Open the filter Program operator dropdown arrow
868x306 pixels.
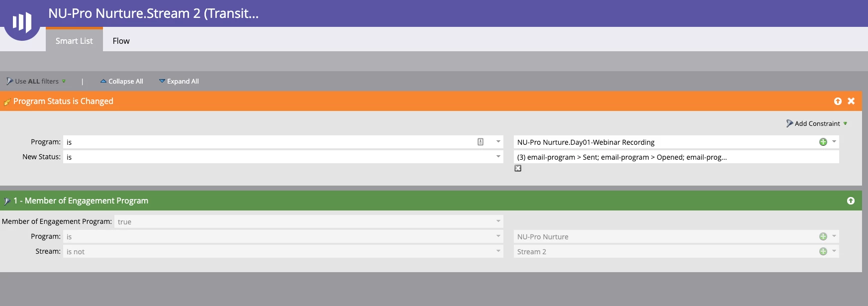498,236
